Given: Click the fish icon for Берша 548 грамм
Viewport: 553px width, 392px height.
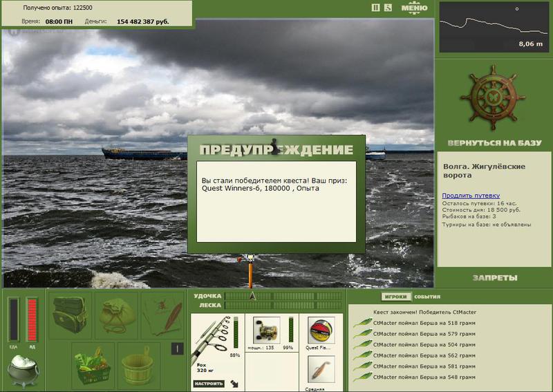Looking at the screenshot, I should tap(362, 377).
